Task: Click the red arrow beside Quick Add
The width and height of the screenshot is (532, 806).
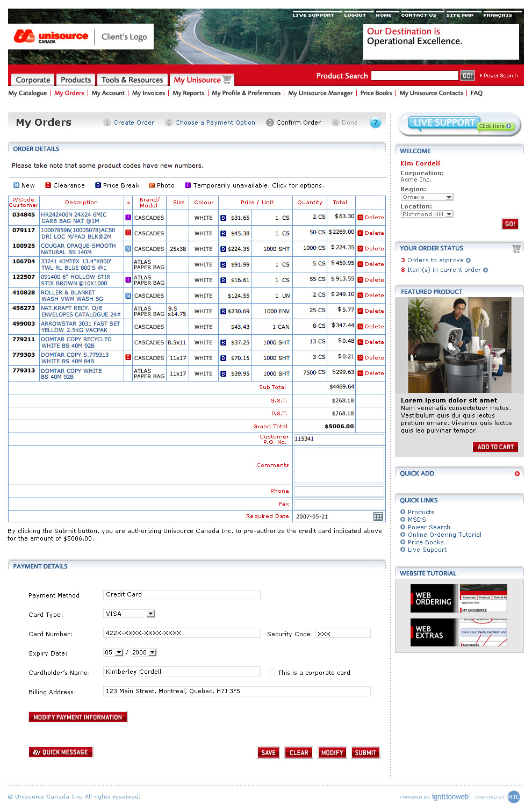Action: pyautogui.click(x=517, y=473)
